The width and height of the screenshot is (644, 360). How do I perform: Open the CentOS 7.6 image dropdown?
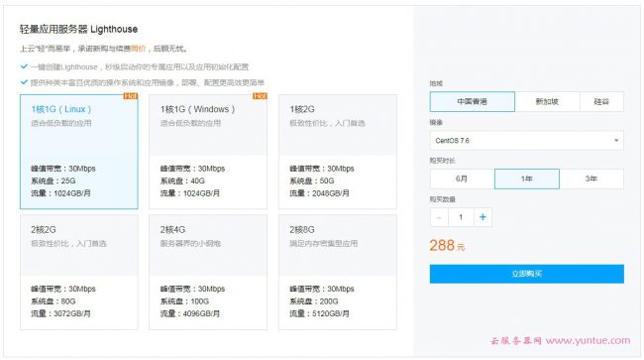pyautogui.click(x=527, y=141)
